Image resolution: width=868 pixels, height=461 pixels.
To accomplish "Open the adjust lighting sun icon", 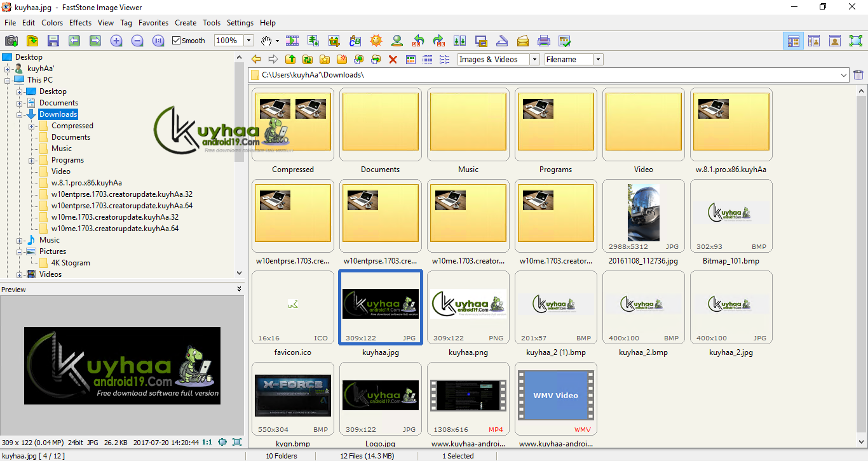I will 376,41.
